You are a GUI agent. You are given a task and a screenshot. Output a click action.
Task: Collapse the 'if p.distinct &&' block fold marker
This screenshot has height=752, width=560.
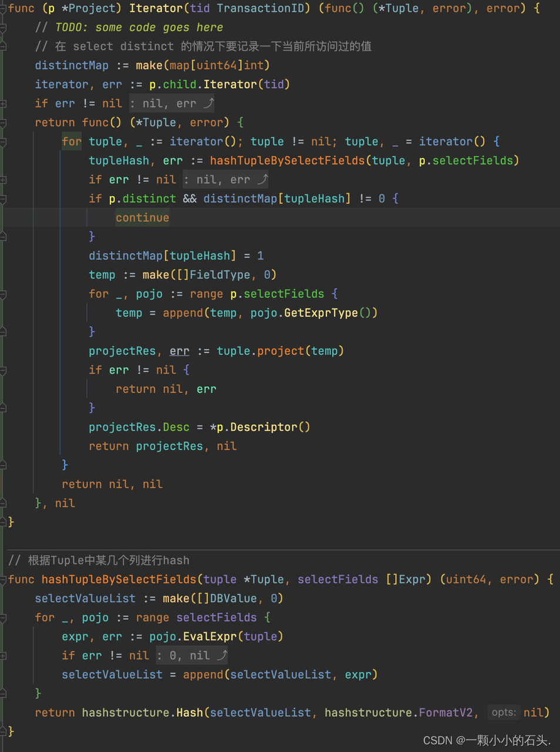tap(3, 199)
